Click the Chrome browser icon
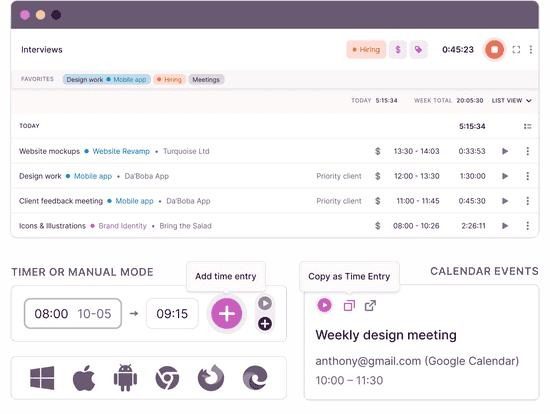 [x=167, y=378]
